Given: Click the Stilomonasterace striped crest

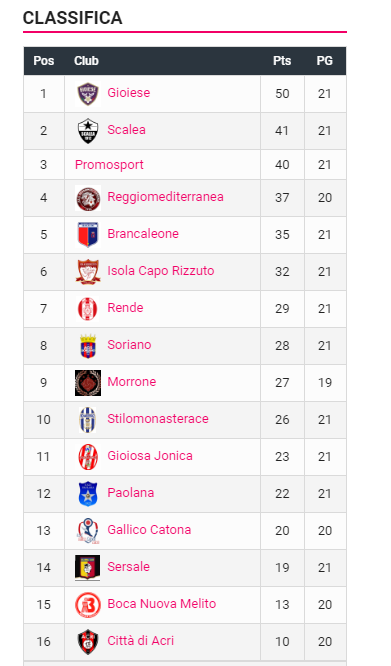Looking at the screenshot, I should click(x=88, y=420).
